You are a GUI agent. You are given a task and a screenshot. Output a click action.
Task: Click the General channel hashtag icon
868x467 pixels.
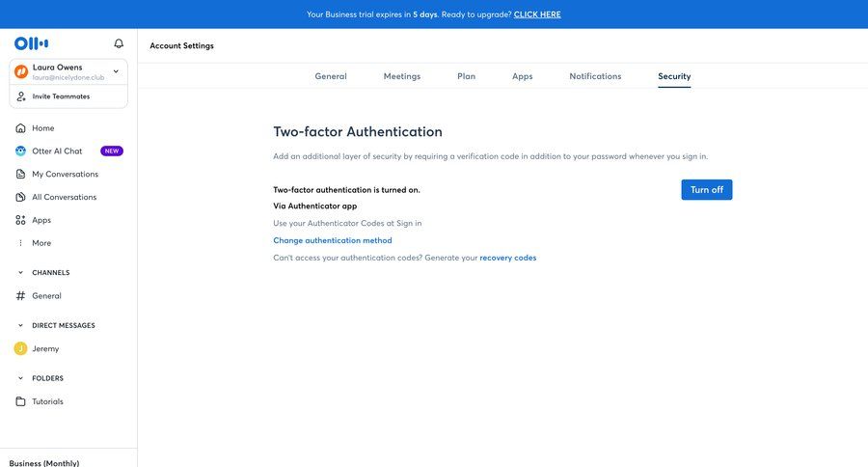21,296
